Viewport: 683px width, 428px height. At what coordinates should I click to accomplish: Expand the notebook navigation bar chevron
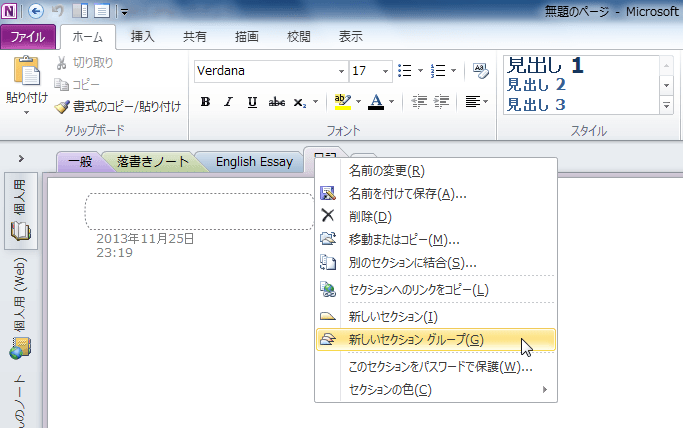click(x=21, y=159)
